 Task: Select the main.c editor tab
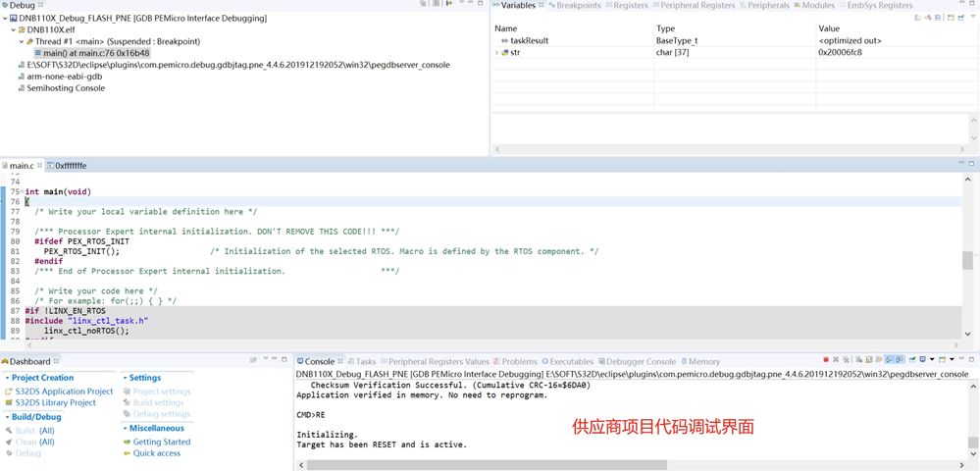[x=22, y=166]
